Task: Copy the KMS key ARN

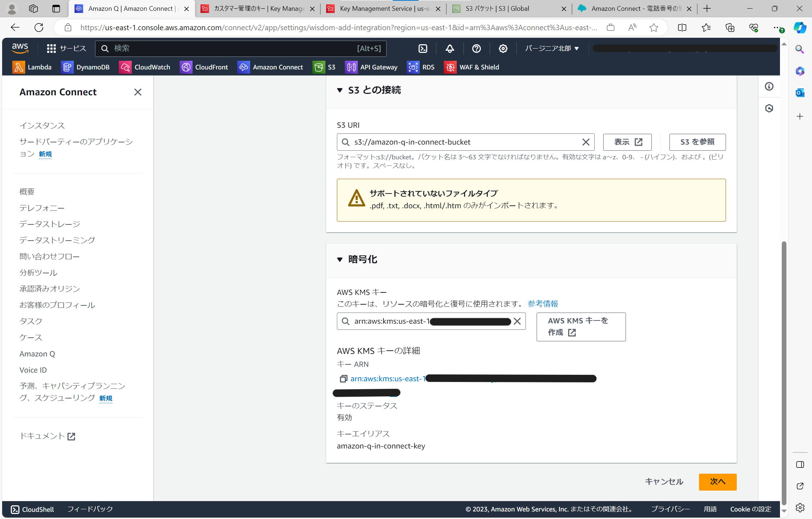Action: coord(343,378)
